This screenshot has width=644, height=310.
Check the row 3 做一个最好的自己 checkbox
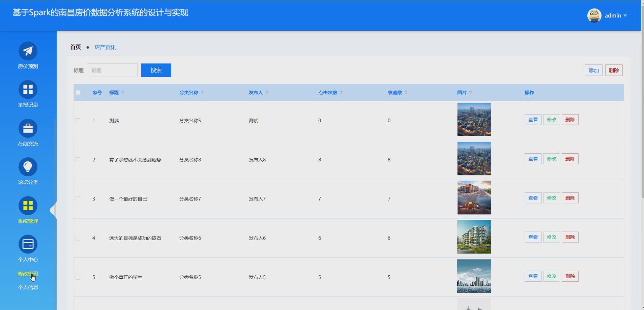coord(78,199)
